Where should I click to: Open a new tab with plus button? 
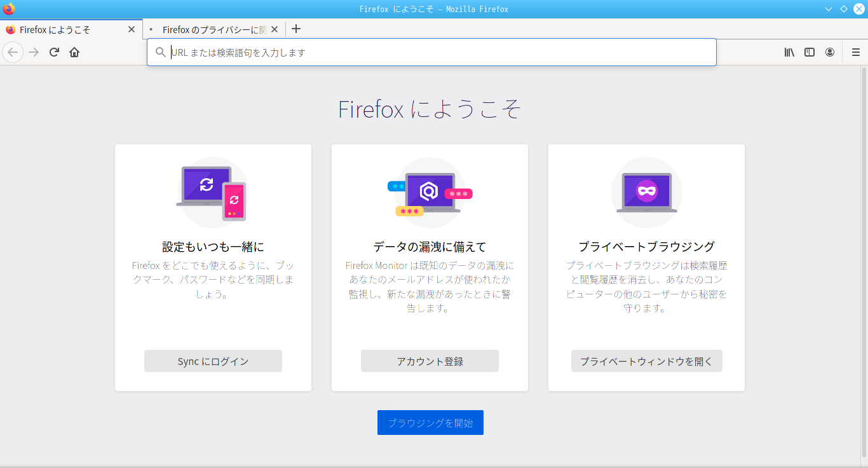pyautogui.click(x=295, y=29)
